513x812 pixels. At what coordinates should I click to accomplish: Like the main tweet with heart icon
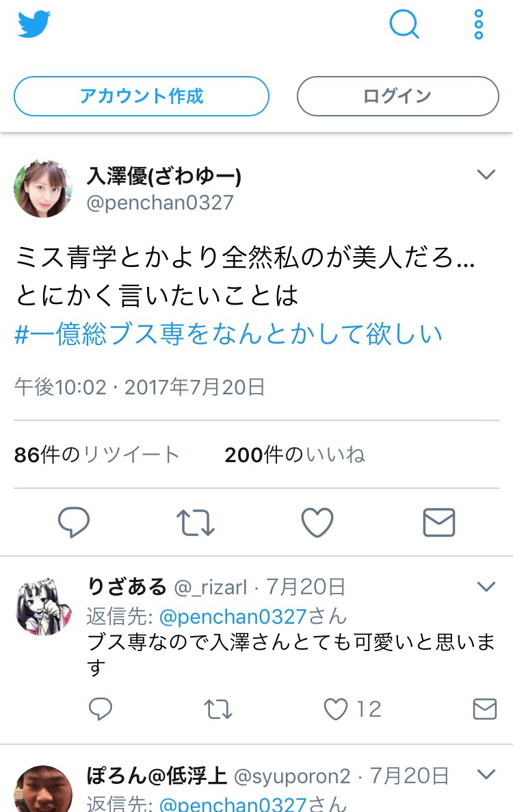coord(317,522)
